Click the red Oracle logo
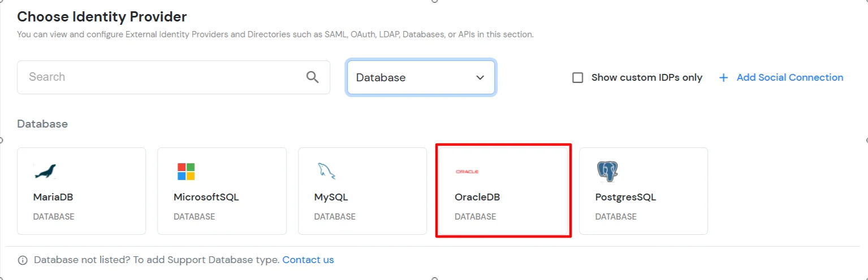This screenshot has width=868, height=280. click(467, 171)
